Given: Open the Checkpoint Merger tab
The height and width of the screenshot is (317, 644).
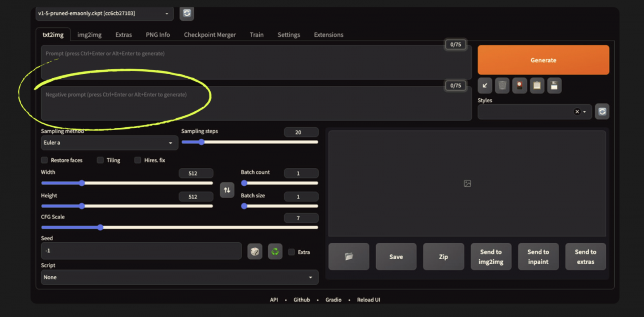Looking at the screenshot, I should (x=210, y=35).
